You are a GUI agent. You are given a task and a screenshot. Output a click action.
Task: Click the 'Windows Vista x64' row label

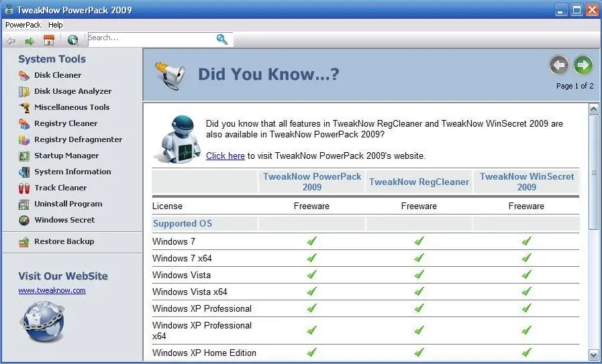click(x=190, y=292)
